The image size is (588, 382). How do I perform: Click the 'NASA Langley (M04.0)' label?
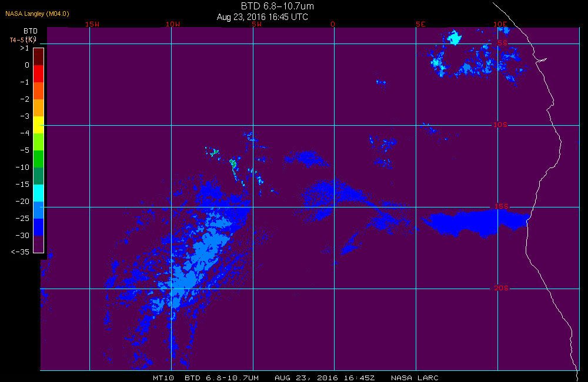click(37, 14)
